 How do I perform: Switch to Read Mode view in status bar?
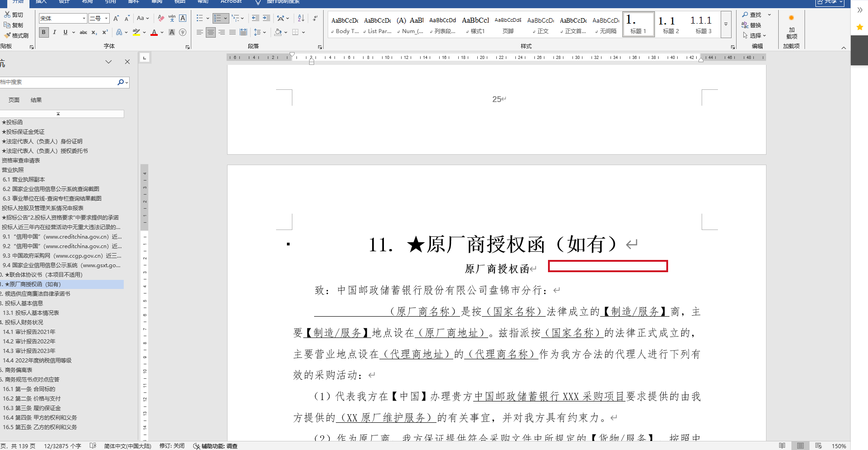[x=782, y=446]
